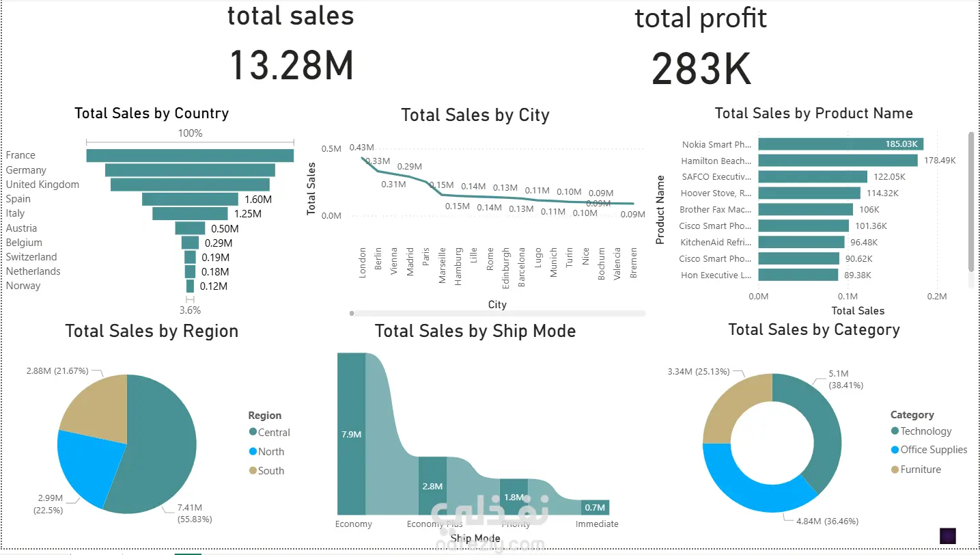The width and height of the screenshot is (980, 555).
Task: Click the Technology category legend label
Action: (926, 431)
